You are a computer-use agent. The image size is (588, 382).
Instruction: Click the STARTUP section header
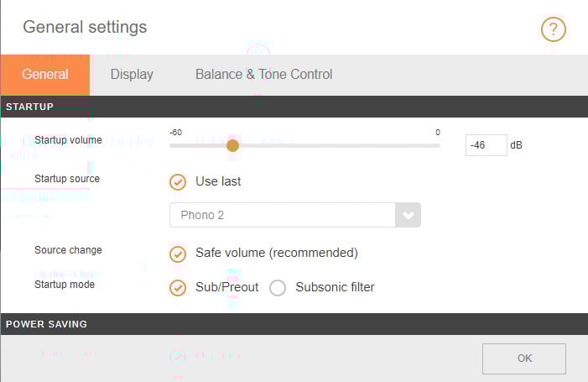click(30, 107)
